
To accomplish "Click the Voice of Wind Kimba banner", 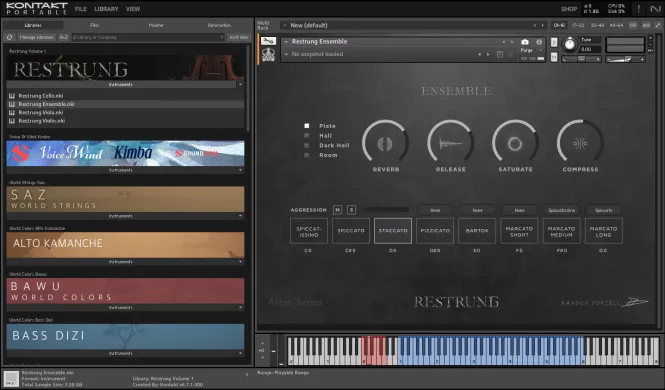I will point(125,153).
